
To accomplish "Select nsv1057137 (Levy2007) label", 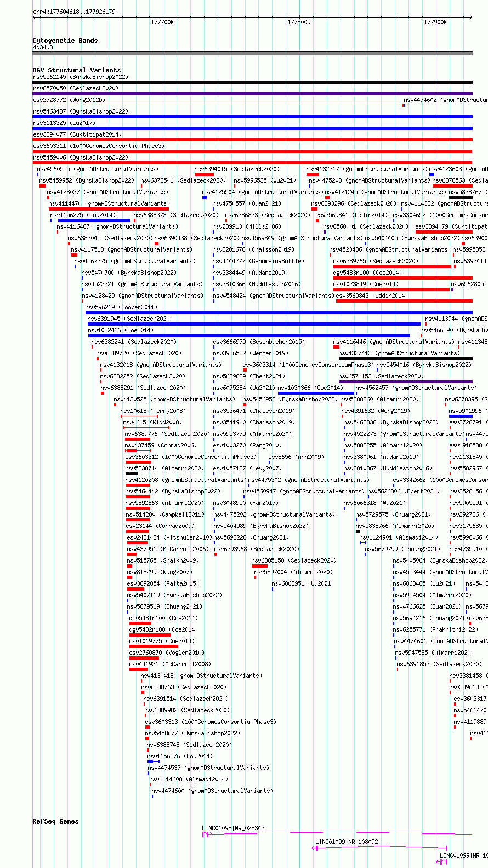I will pyautogui.click(x=247, y=468).
